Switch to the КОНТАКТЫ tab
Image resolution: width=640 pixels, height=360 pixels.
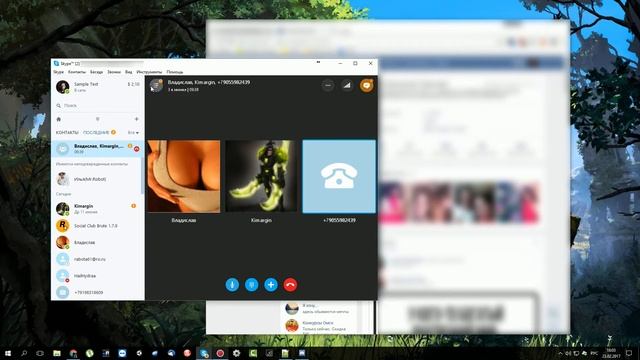(67, 133)
